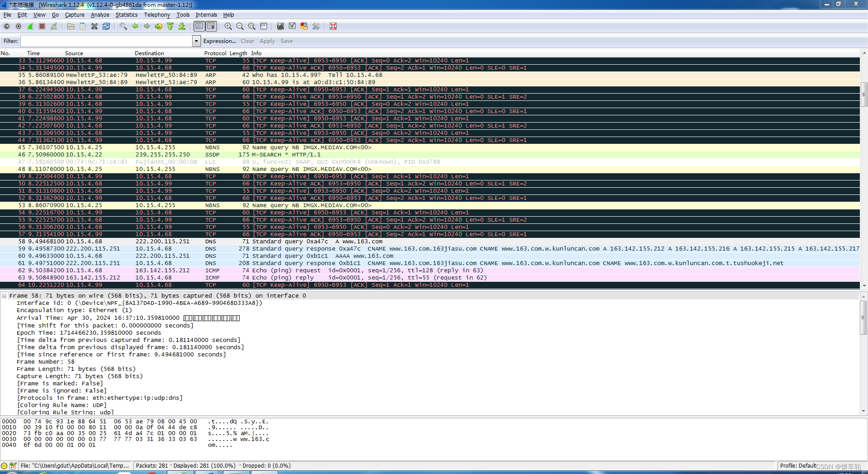
Task: Click the Profile: Default status entry
Action: pyautogui.click(x=798, y=465)
